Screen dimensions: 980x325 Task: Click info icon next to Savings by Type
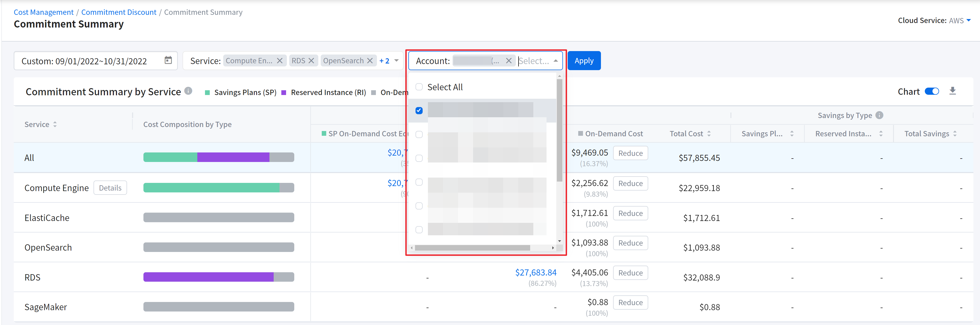[879, 115]
